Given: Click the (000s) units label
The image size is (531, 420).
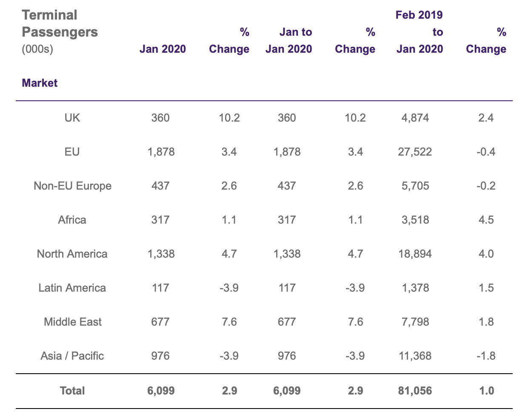Looking at the screenshot, I should pyautogui.click(x=37, y=49).
